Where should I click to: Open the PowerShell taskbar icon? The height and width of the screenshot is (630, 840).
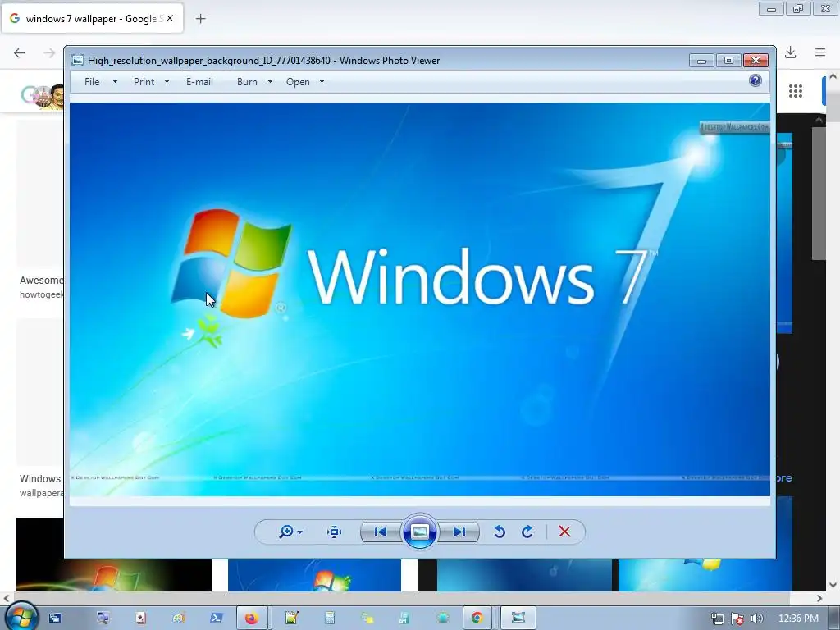[217, 619]
